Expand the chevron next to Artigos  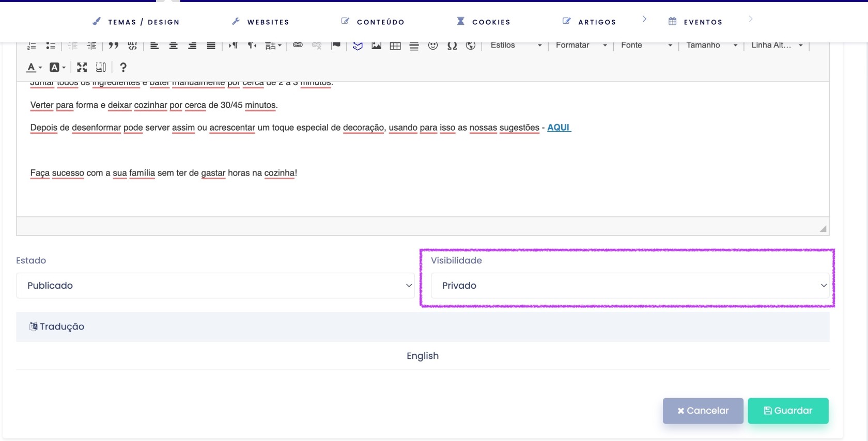[644, 19]
